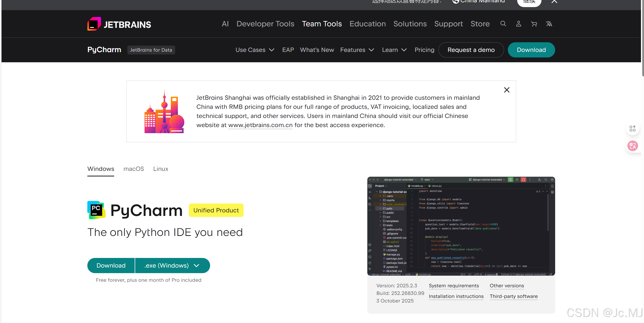Open the shopping cart icon
This screenshot has height=323, width=644.
[x=534, y=24]
